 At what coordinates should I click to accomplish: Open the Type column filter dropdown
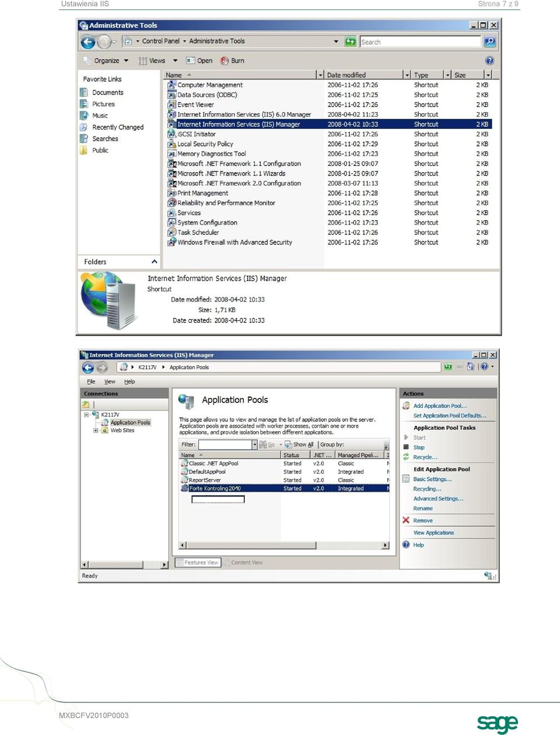click(x=448, y=75)
